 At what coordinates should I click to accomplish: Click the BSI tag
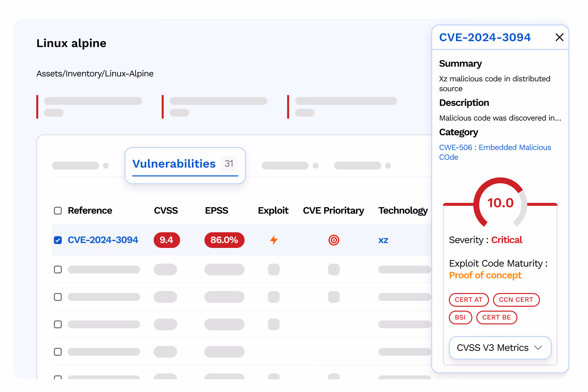[460, 318]
